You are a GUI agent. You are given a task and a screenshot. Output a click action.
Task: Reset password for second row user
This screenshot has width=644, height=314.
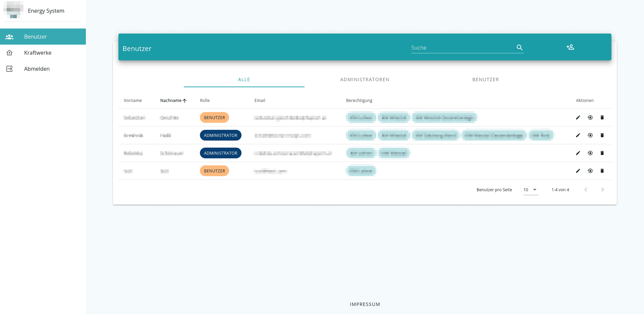click(590, 135)
